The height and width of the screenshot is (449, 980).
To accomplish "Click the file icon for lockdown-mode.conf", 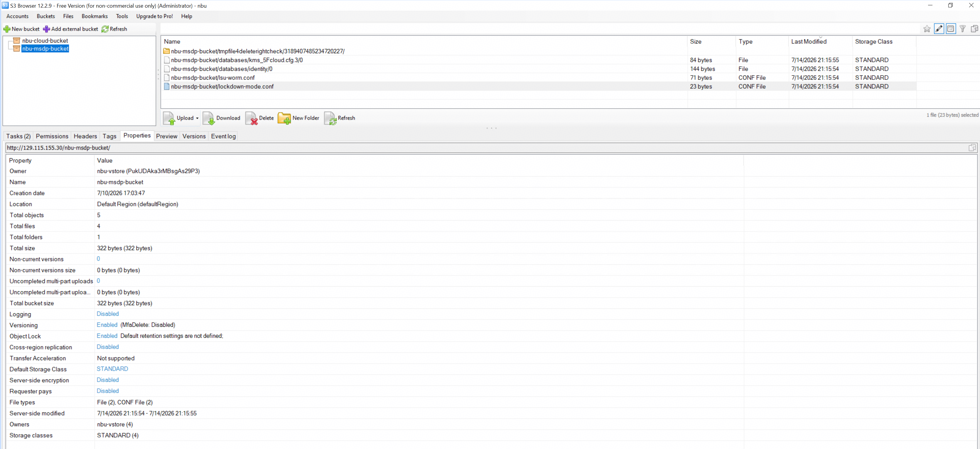I will [167, 86].
